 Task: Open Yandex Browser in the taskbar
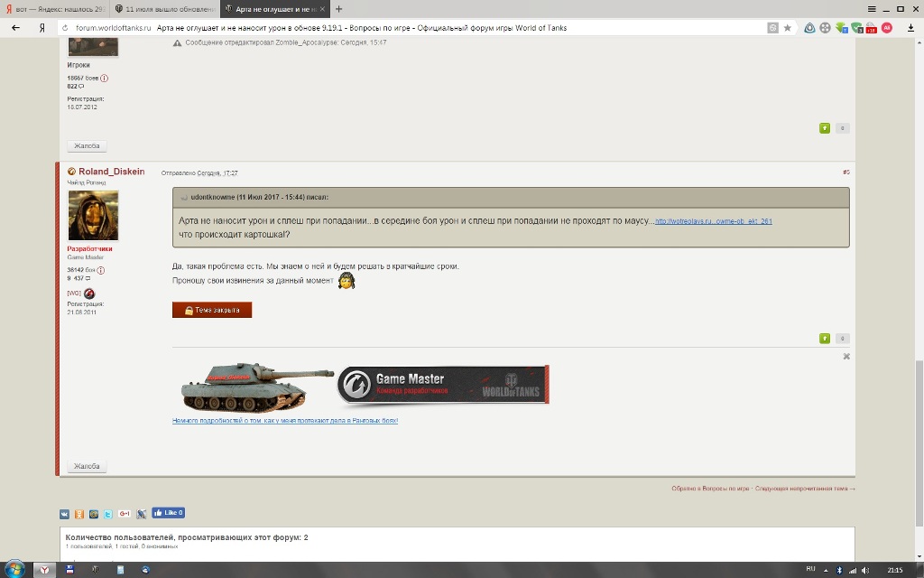coord(44,570)
